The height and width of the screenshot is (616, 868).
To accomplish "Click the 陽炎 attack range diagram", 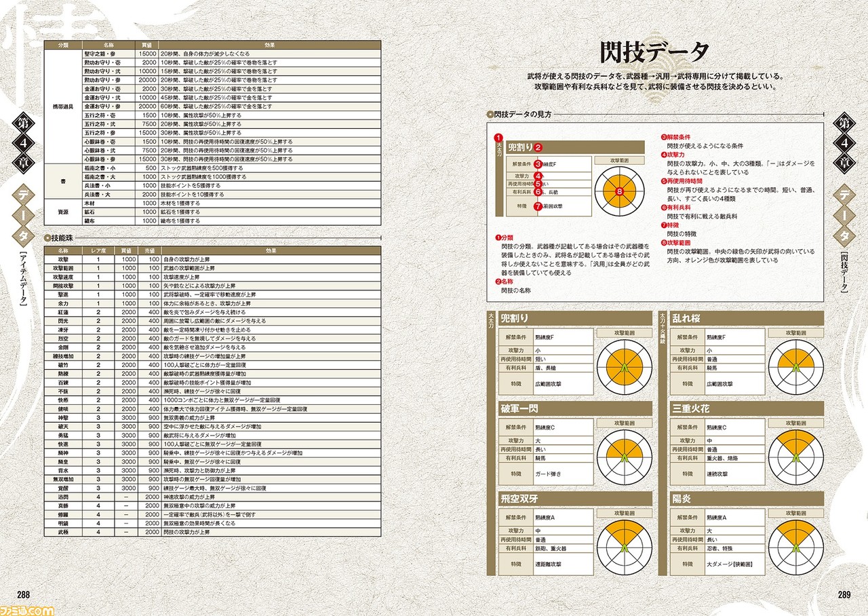I will 796,548.
